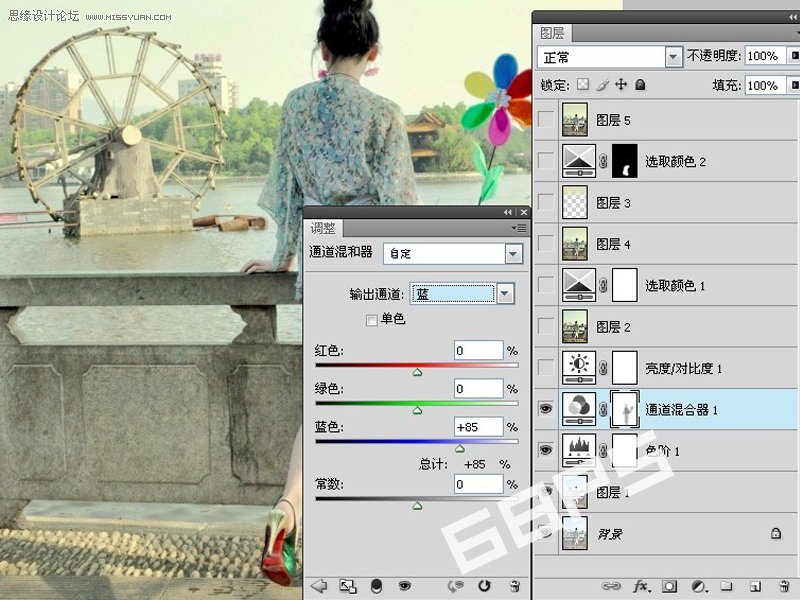Select the 背景 layer name
This screenshot has height=600, width=800.
point(610,534)
